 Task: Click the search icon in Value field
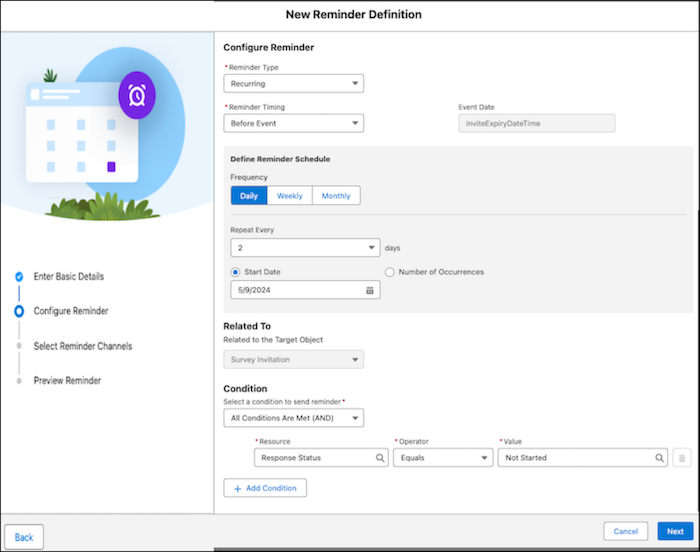(660, 458)
